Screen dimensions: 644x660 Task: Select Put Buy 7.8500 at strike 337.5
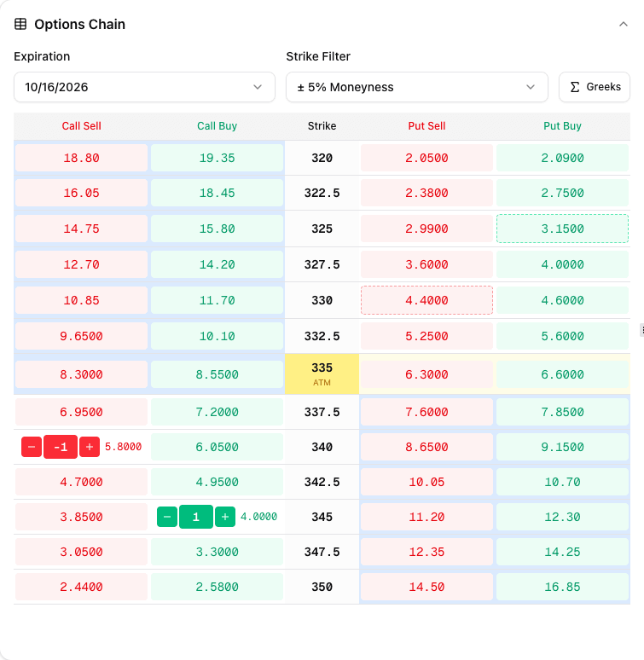pos(562,412)
